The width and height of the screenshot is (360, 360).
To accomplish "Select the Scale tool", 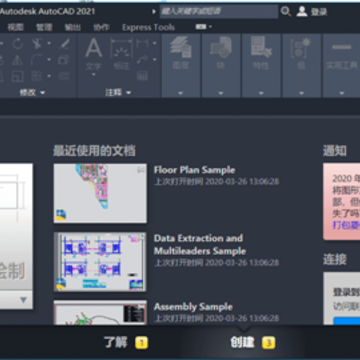I will (17, 76).
